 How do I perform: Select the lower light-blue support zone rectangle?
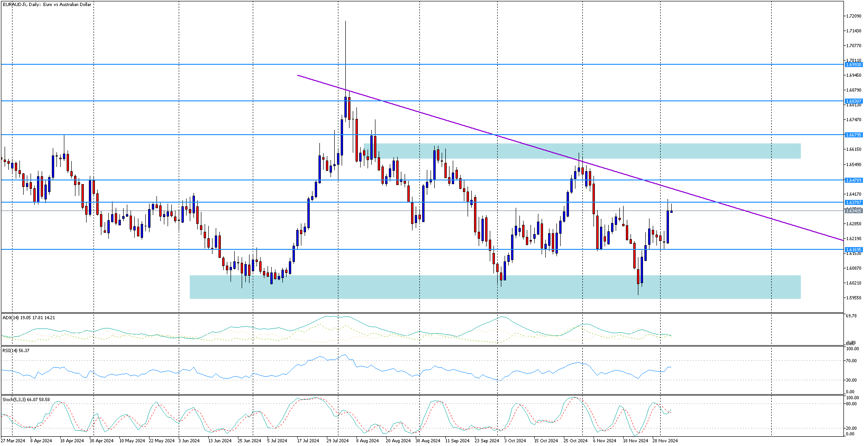click(x=495, y=287)
